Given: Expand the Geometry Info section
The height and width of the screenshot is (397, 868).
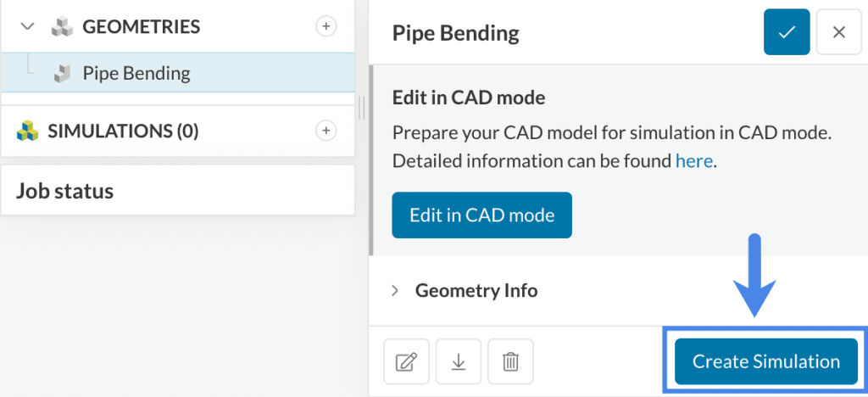Looking at the screenshot, I should tap(395, 290).
